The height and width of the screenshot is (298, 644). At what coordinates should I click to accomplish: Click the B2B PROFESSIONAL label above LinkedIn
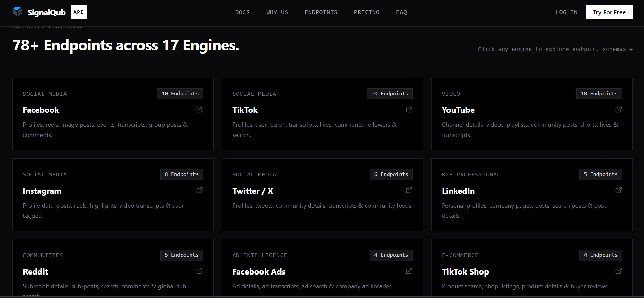(x=471, y=175)
